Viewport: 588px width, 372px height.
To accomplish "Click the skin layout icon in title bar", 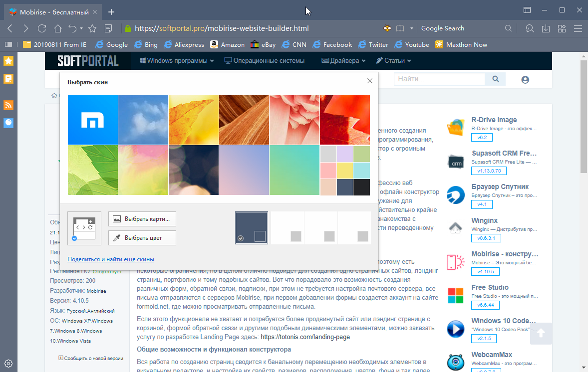I will point(527,10).
